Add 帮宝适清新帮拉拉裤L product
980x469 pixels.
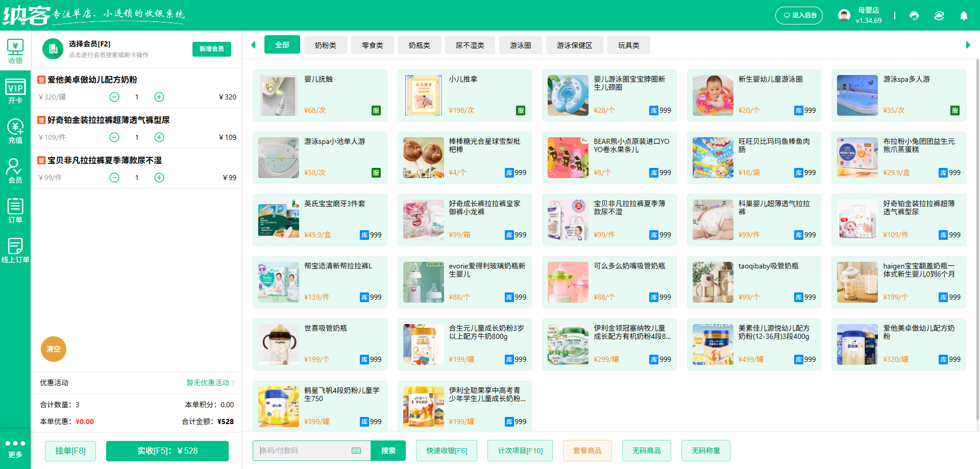point(320,282)
